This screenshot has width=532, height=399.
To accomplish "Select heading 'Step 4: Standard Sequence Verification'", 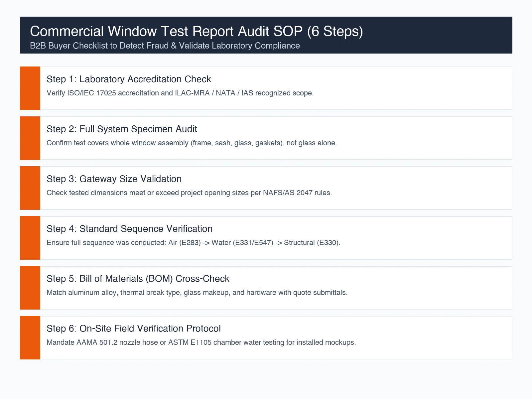I will [x=129, y=229].
